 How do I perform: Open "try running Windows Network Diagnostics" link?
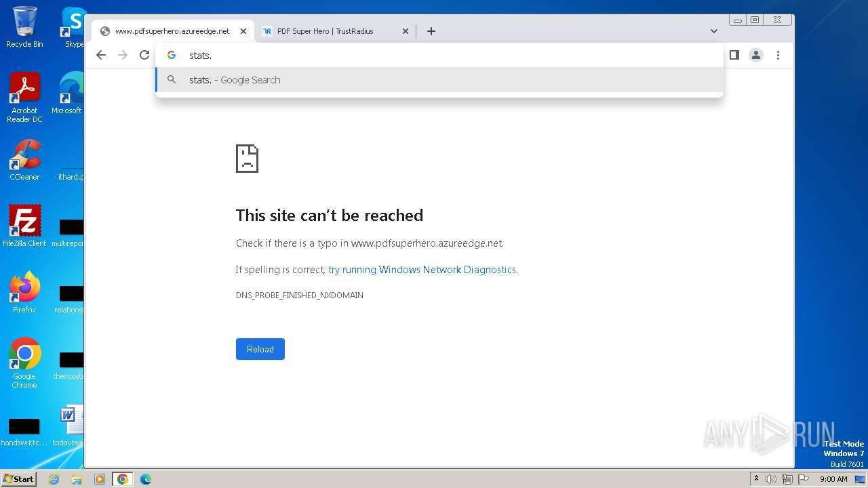click(x=422, y=270)
